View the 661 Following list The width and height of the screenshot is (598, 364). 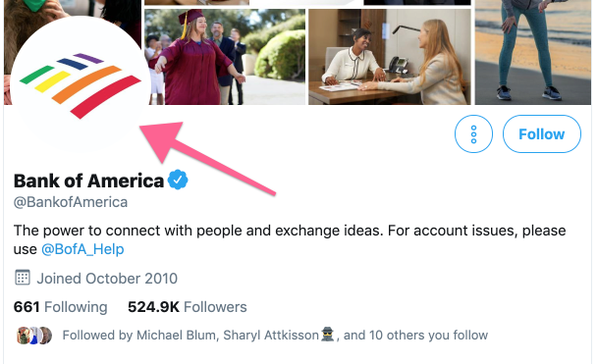click(x=60, y=307)
